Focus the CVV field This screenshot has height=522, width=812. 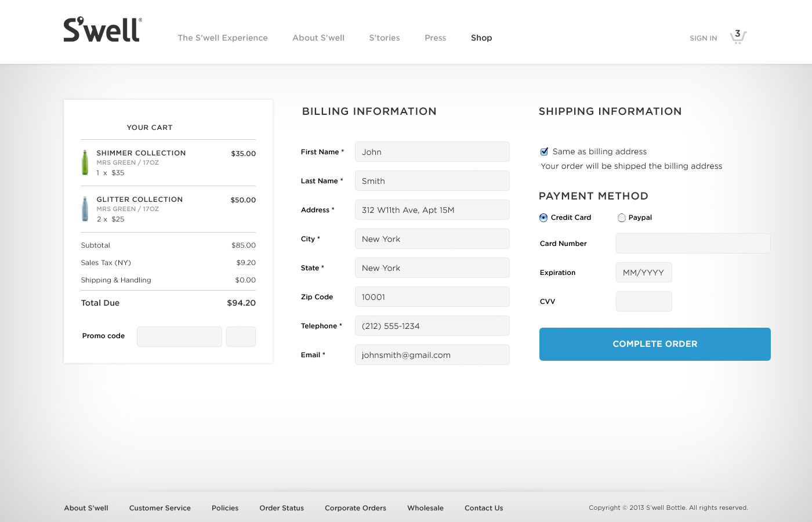coord(644,302)
